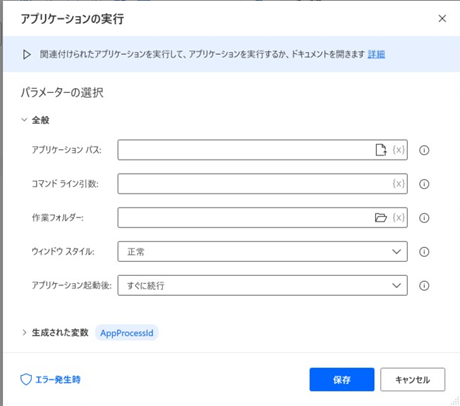Insert variable {x} in コマンド ライン引数 field
460x406 pixels.
[x=399, y=184]
